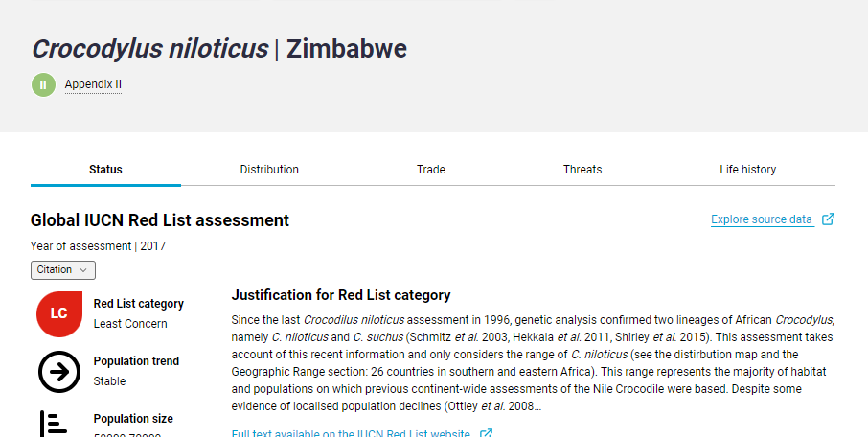Click the Justification for Red List category heading
The image size is (868, 437).
click(341, 295)
